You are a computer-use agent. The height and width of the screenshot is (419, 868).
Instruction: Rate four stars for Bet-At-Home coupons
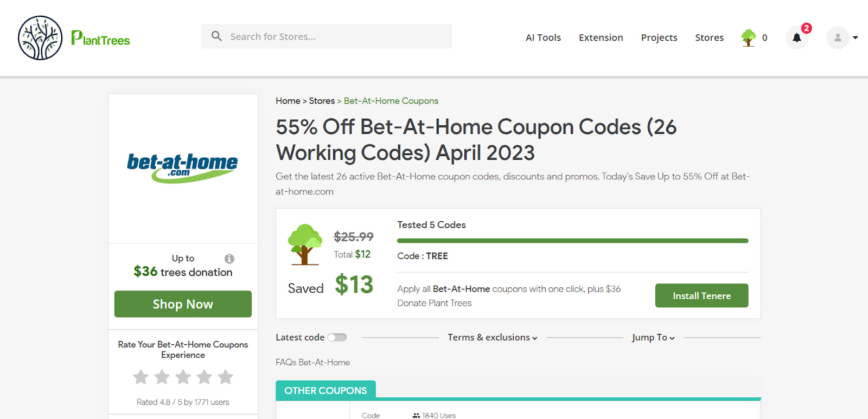(205, 377)
